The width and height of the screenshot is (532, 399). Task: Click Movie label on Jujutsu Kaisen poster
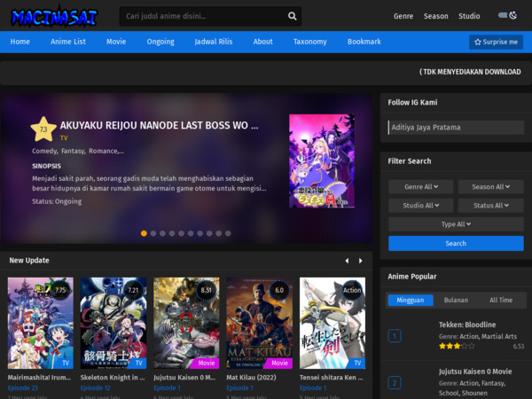(206, 363)
